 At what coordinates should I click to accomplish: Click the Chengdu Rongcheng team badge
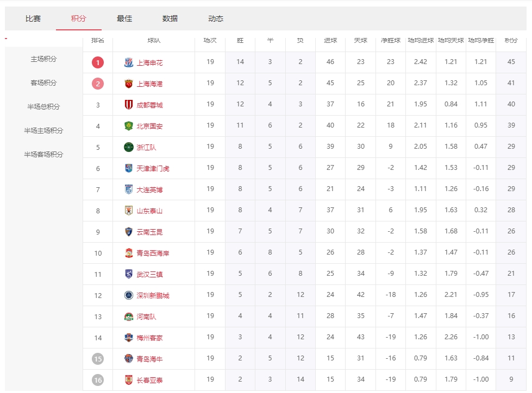pos(129,105)
